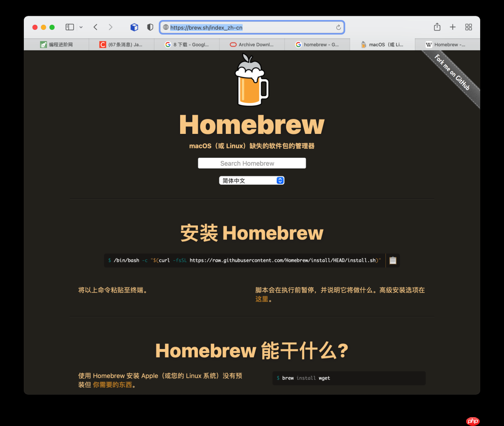Open the sidebar chevron dropdown

(x=80, y=27)
